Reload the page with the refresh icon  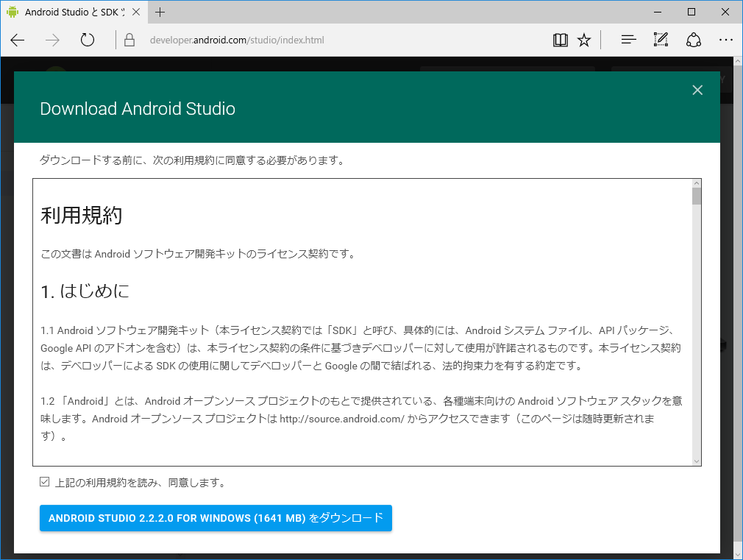(x=88, y=40)
